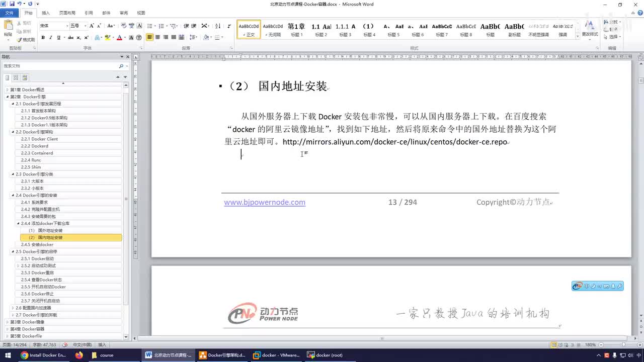Toggle Superscript formatting

pos(87,38)
